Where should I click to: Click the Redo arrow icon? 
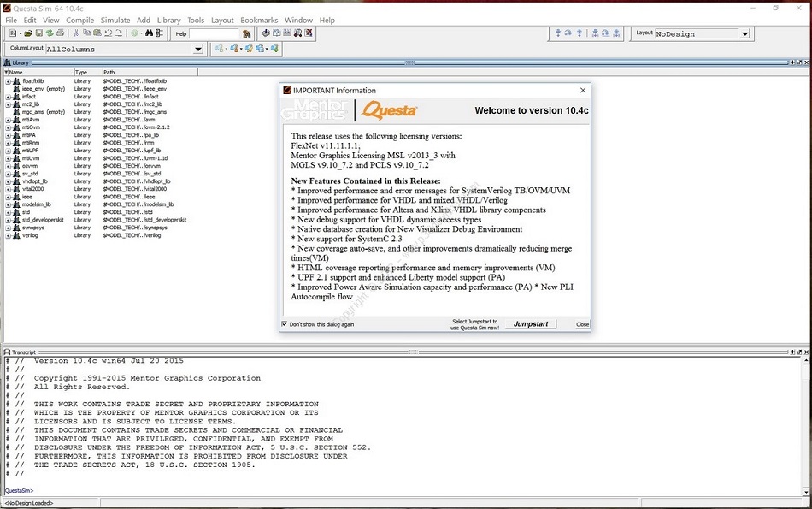(118, 33)
